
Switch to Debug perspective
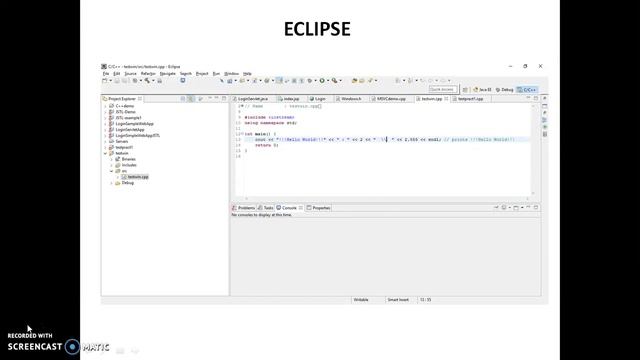(504, 89)
